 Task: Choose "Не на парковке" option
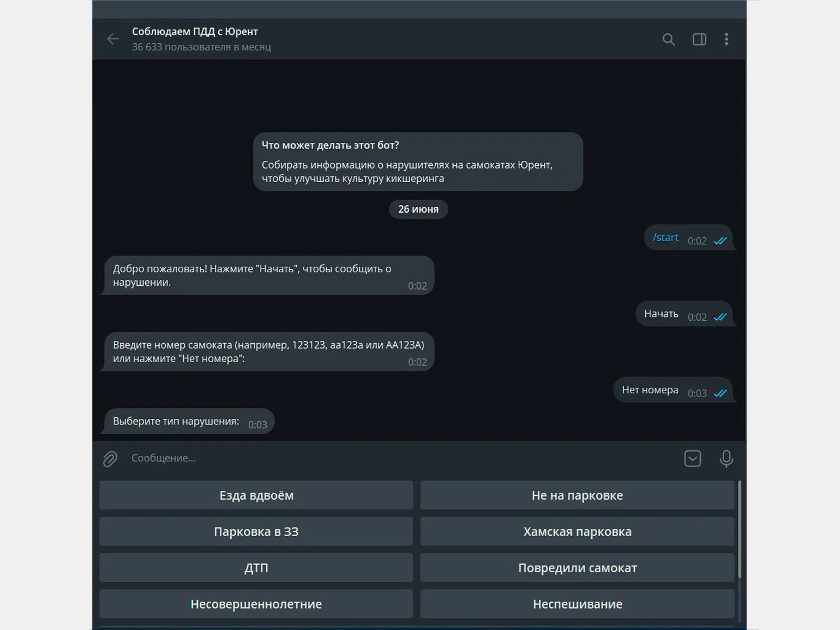pyautogui.click(x=577, y=495)
